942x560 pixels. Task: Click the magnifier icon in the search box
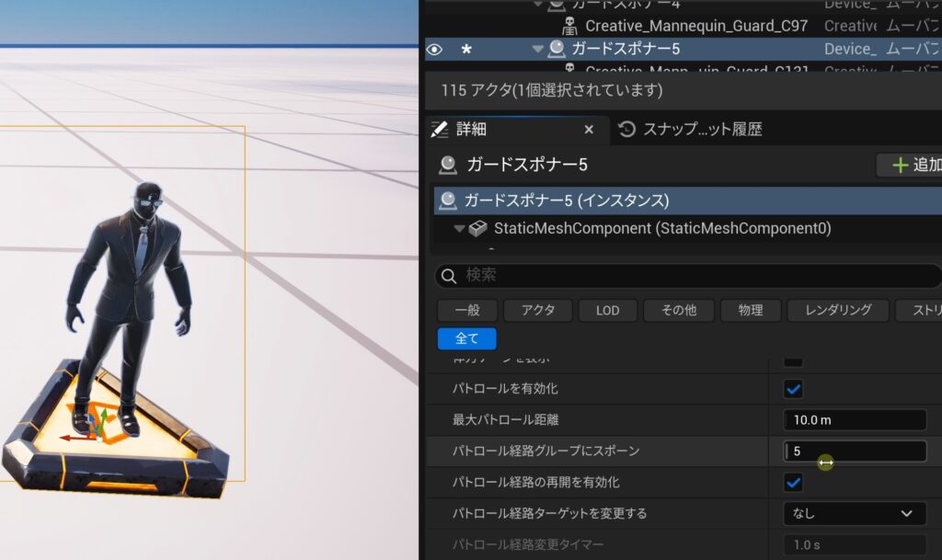click(x=448, y=276)
